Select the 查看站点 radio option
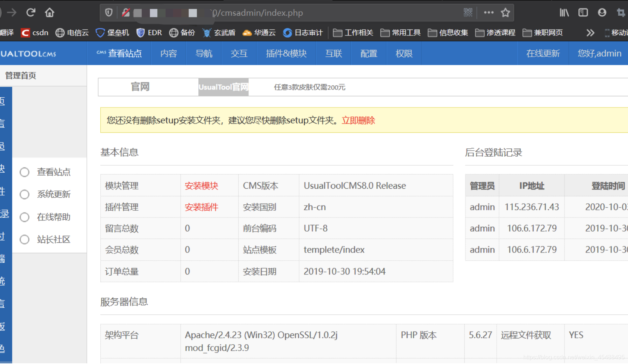Screen dimensions: 628x364 pos(25,172)
